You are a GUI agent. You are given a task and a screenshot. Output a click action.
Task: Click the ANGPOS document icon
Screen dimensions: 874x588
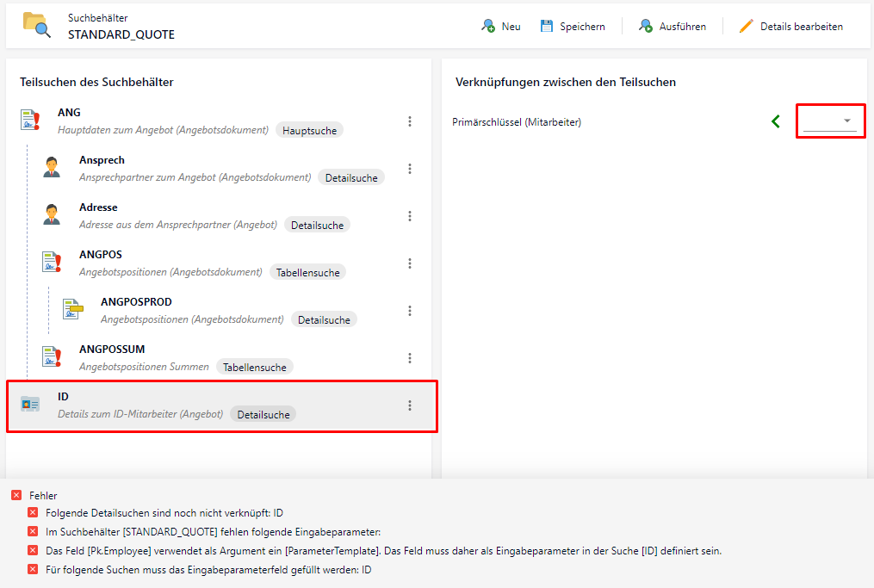click(x=52, y=262)
